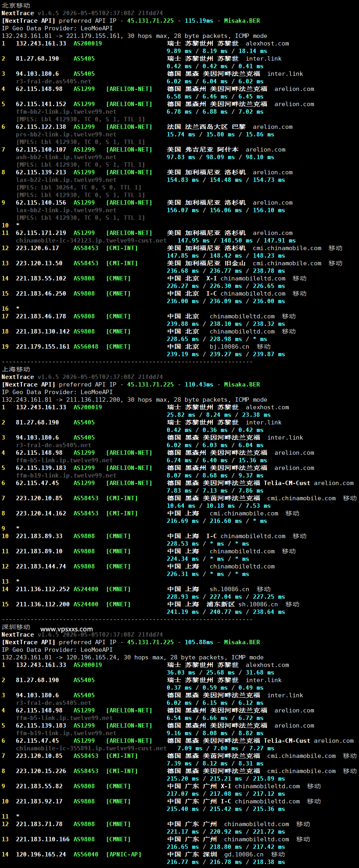
Task: Click hostname prs-bb2-link.ip.twelve99.net
Action: pyautogui.click(x=66, y=134)
